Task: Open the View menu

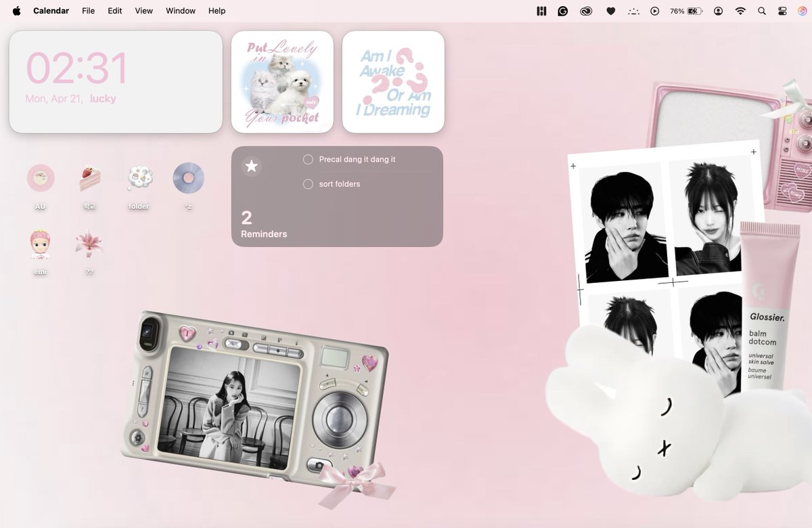Action: 144,11
